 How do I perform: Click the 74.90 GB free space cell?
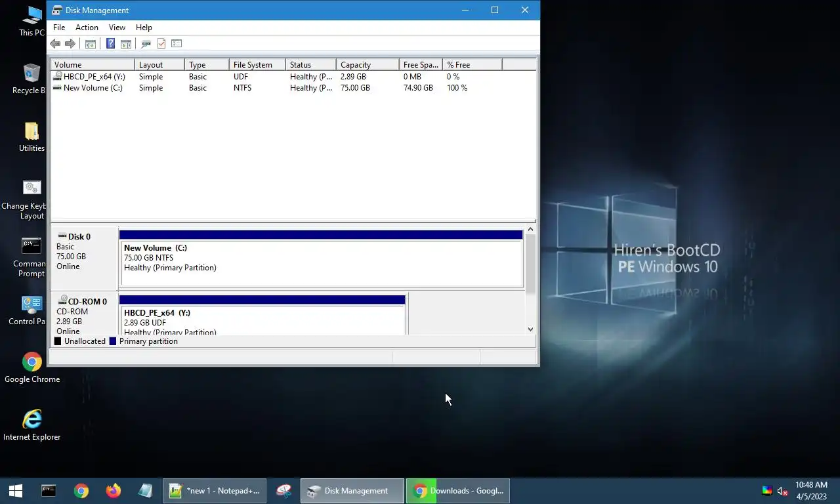(x=418, y=88)
